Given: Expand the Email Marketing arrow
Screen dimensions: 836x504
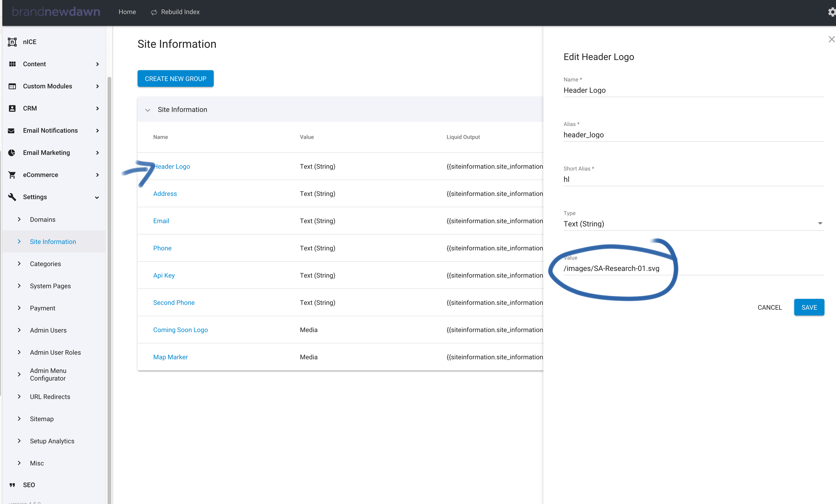Looking at the screenshot, I should 97,153.
